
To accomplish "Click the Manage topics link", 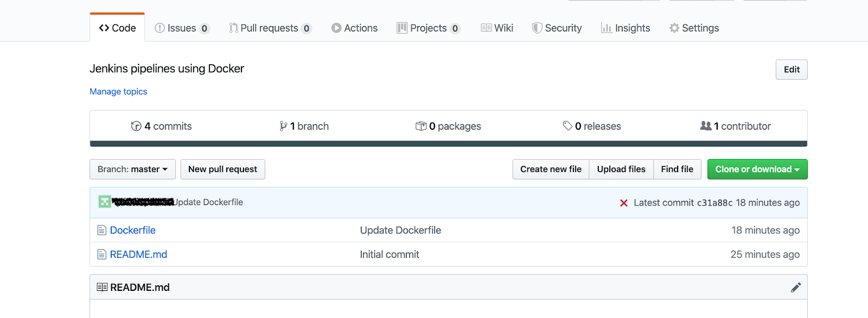I will (x=118, y=92).
